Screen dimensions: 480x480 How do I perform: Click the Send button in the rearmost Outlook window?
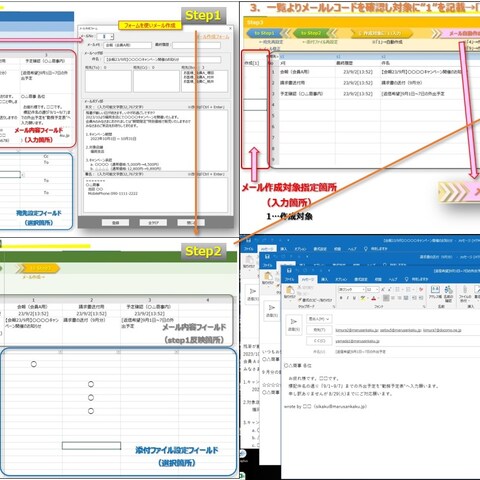pyautogui.click(x=252, y=294)
